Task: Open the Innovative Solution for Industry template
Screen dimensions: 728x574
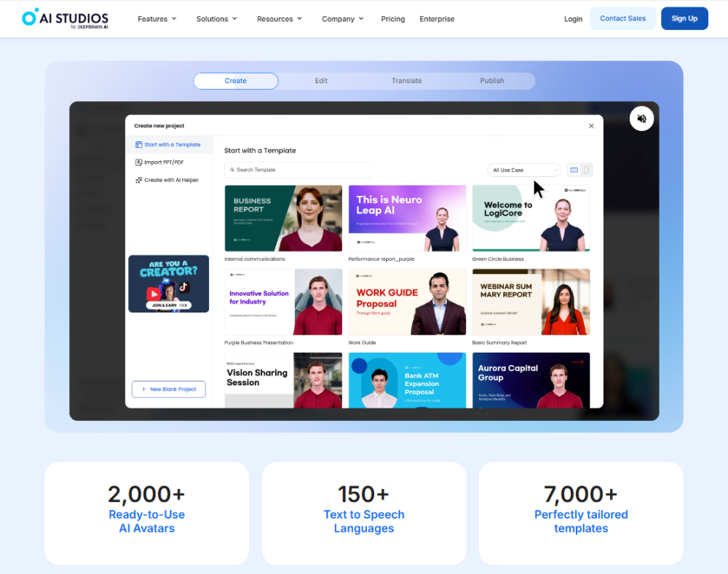Action: coord(283,302)
